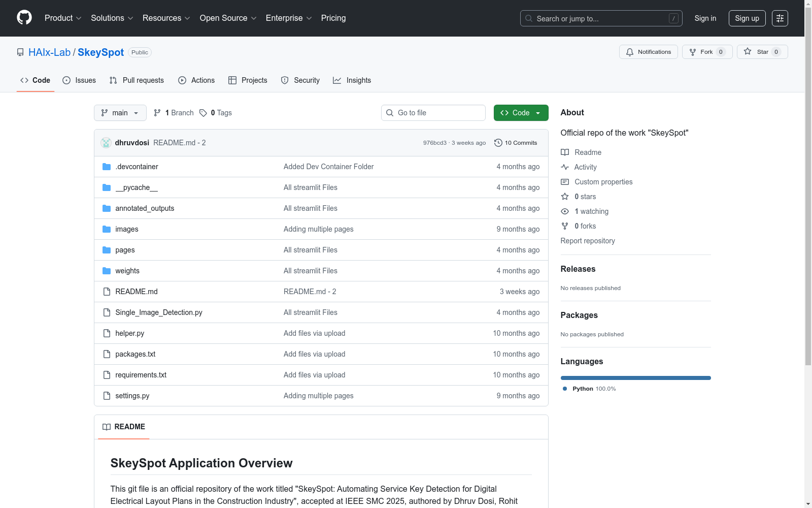
Task: Click the images folder icon
Action: pyautogui.click(x=107, y=229)
